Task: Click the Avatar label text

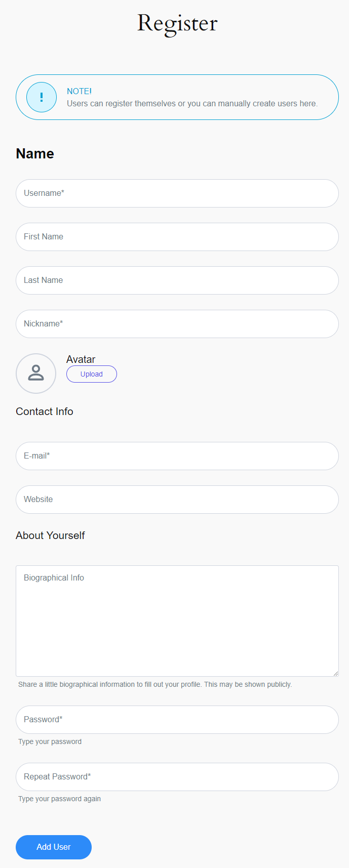Action: 81,359
